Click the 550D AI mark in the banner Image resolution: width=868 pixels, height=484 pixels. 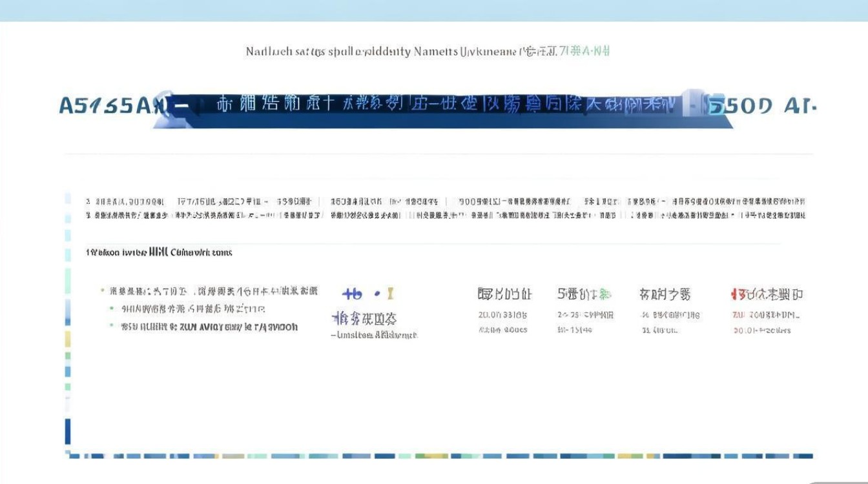pos(763,105)
